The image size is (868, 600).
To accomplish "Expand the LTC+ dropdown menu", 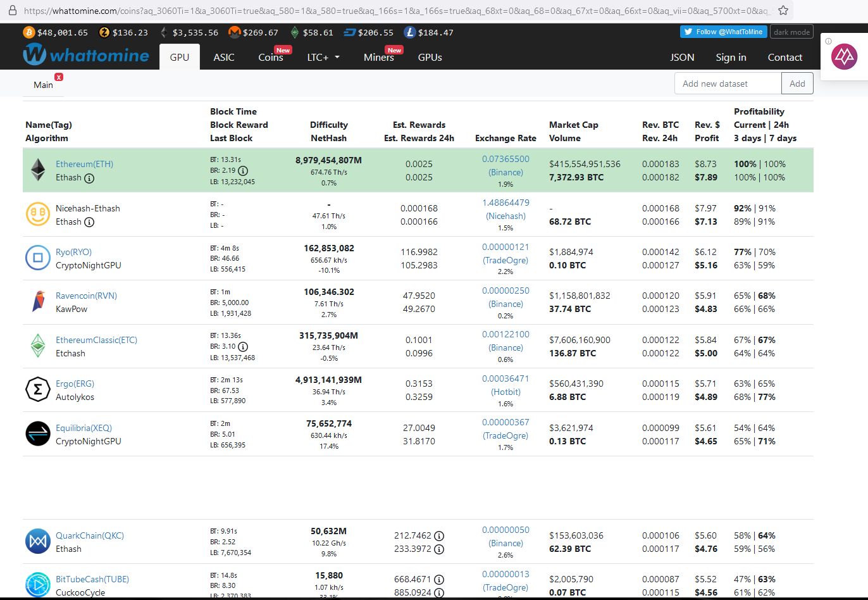I will 323,57.
